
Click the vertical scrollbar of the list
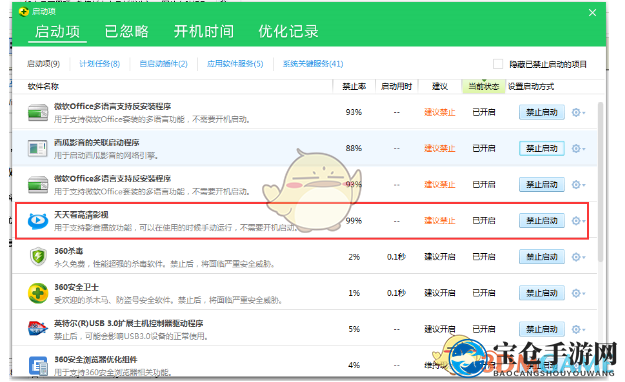pyautogui.click(x=600, y=181)
